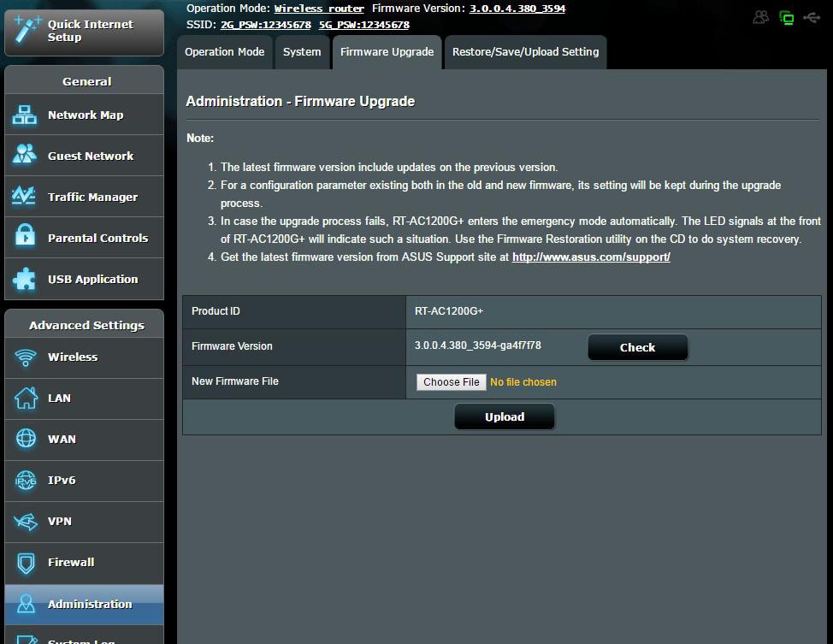Open the System tab

(302, 52)
